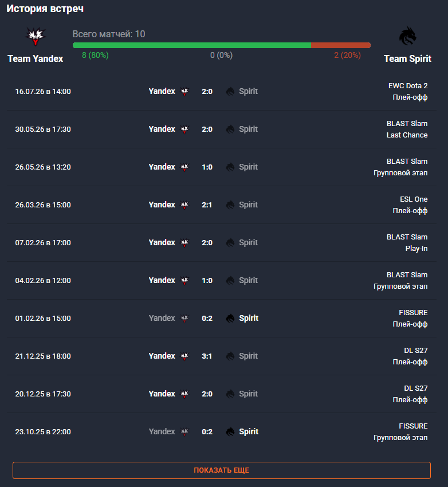448x487 pixels.
Task: Click Spirit logo in 01.02.26 match row
Action: click(x=230, y=319)
